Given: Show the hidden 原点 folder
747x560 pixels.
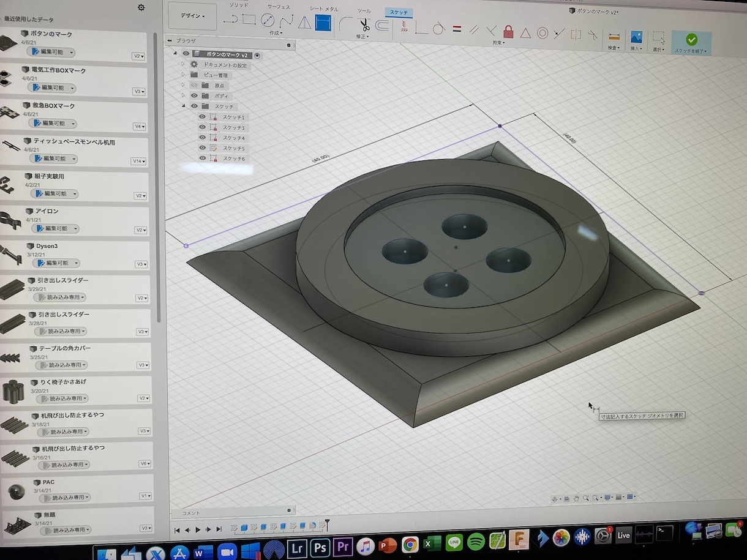Looking at the screenshot, I should pyautogui.click(x=194, y=85).
